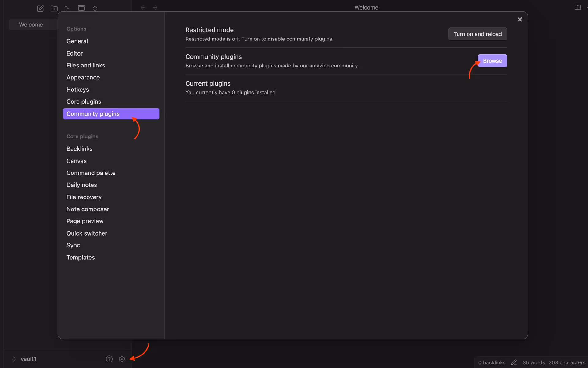Select the Community plugins settings section
This screenshot has height=368, width=588.
[93, 114]
